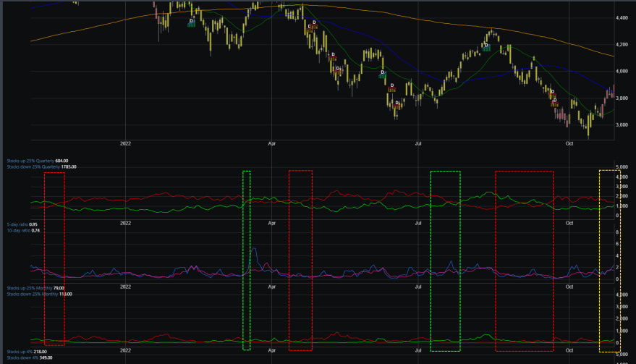Select the wide green dashed rectangle after July
This screenshot has height=364, width=636.
431,261
